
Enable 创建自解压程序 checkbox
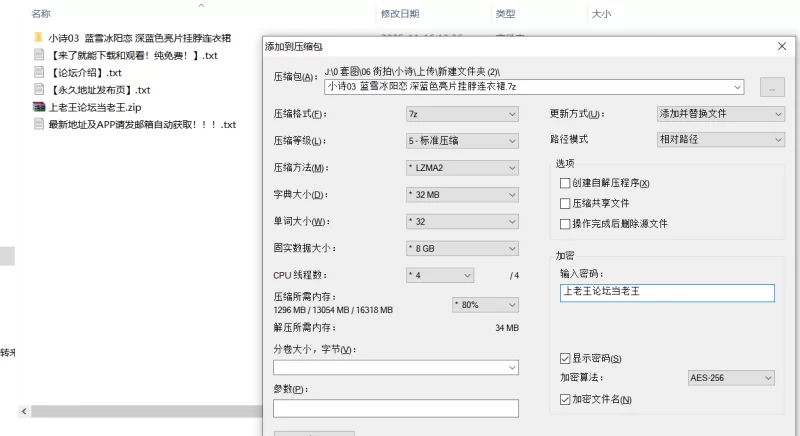point(566,183)
